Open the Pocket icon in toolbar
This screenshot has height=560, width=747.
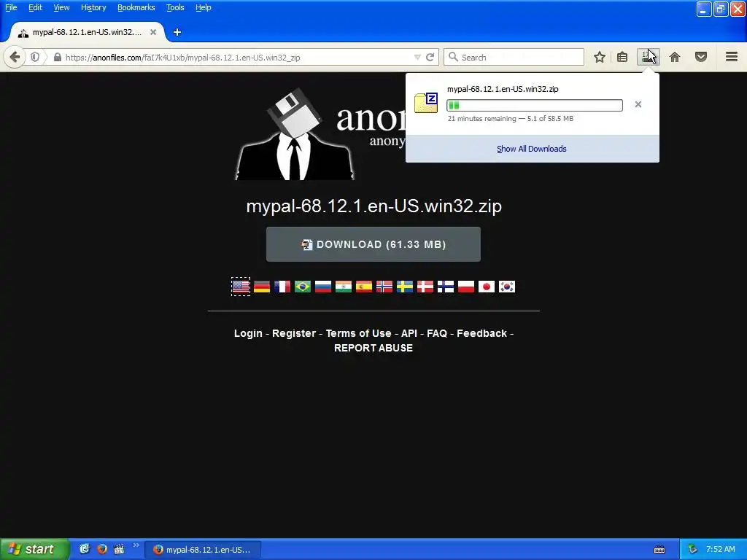click(701, 57)
